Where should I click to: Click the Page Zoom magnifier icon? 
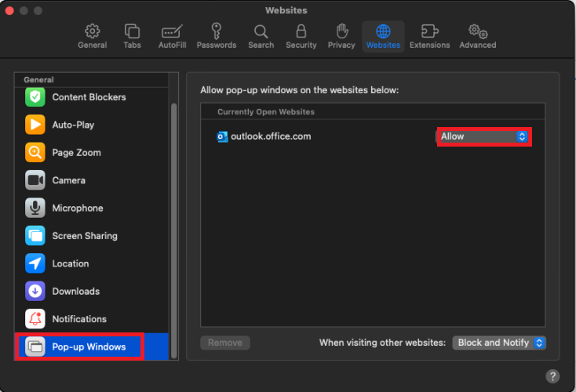tap(35, 153)
